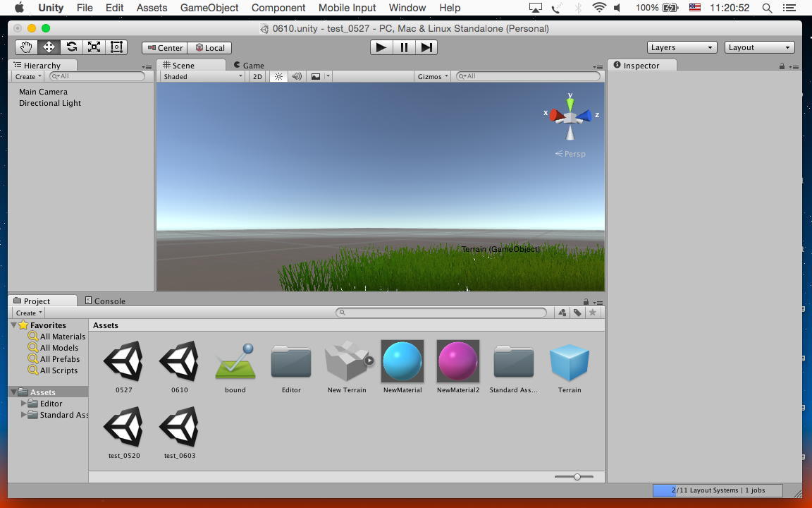Viewport: 812px width, 508px height.
Task: Select the Scale tool
Action: pyautogui.click(x=94, y=47)
